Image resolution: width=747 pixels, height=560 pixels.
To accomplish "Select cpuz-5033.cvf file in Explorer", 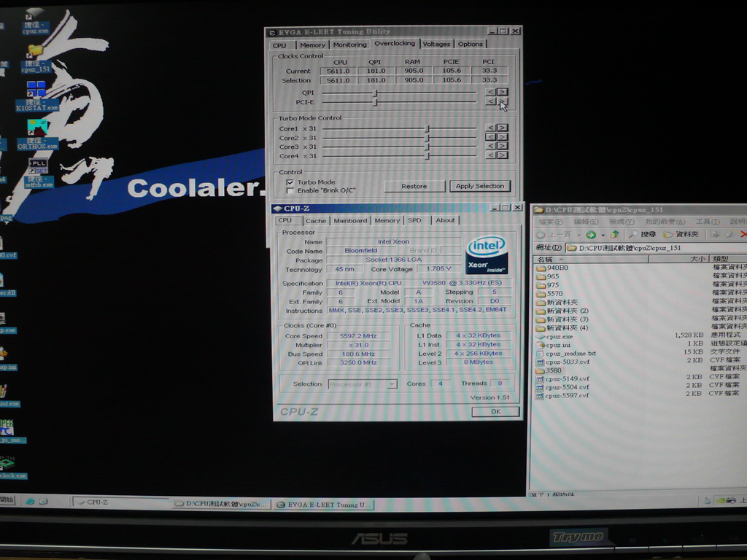I will coord(562,362).
